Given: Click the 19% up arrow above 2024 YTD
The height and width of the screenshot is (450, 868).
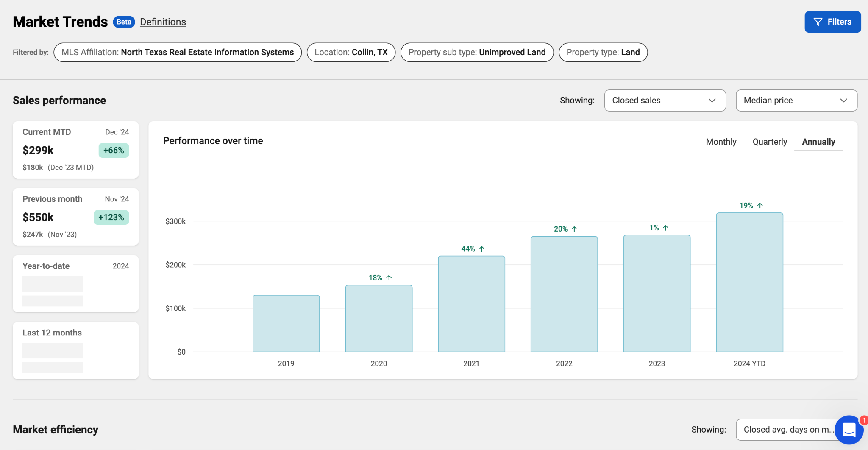Looking at the screenshot, I should (x=760, y=206).
